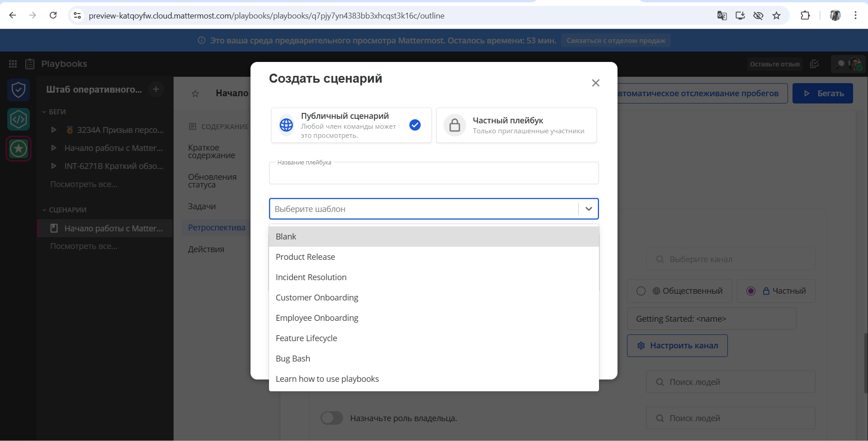Select the star team icon in sidebar

pos(19,149)
